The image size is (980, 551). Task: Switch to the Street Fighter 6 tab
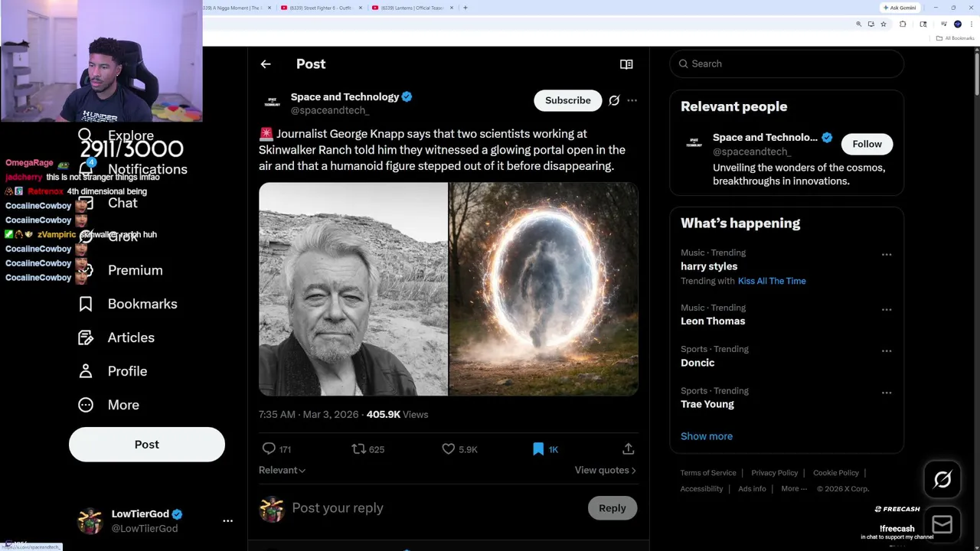point(320,8)
